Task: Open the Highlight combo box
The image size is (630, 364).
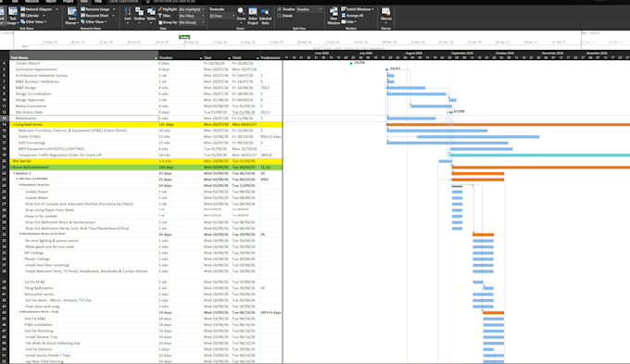Action: tap(191, 9)
